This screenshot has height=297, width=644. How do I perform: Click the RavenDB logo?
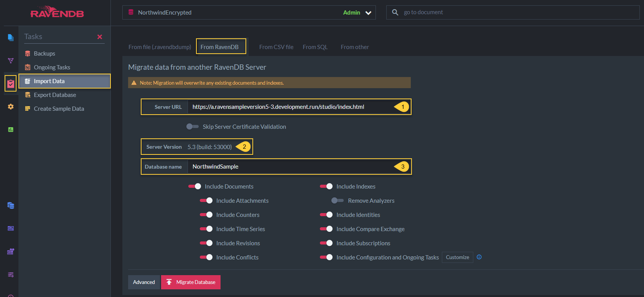click(57, 12)
